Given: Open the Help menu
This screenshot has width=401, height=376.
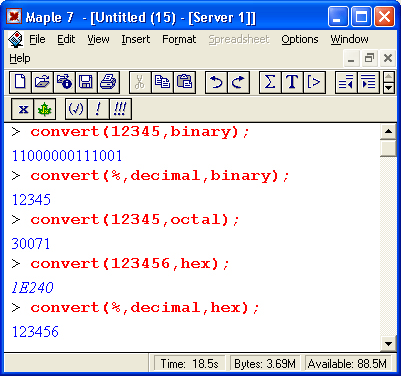Looking at the screenshot, I should tap(20, 59).
